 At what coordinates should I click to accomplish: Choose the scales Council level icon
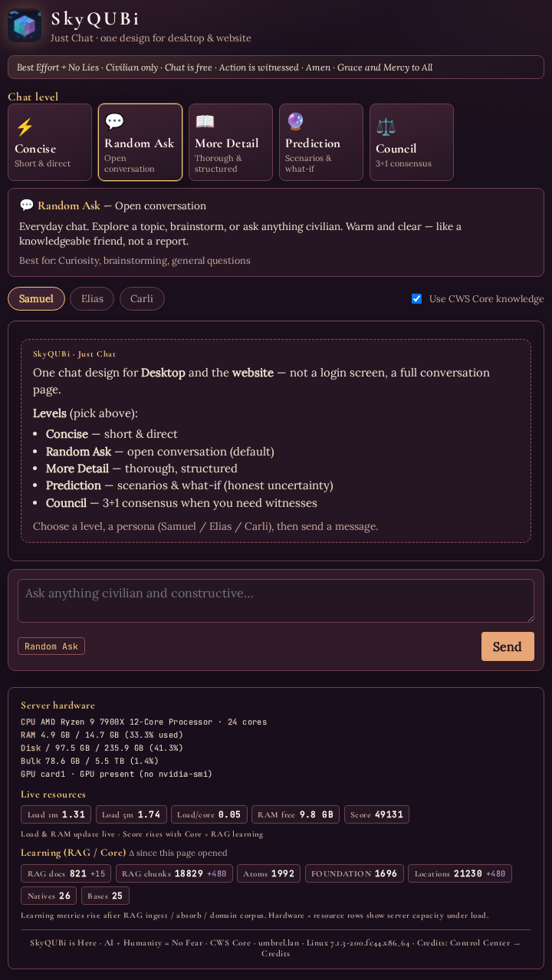[386, 127]
